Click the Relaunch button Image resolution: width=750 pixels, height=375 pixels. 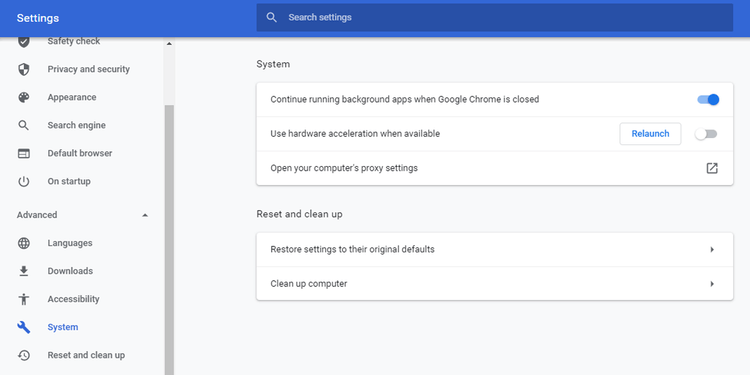[x=650, y=134]
